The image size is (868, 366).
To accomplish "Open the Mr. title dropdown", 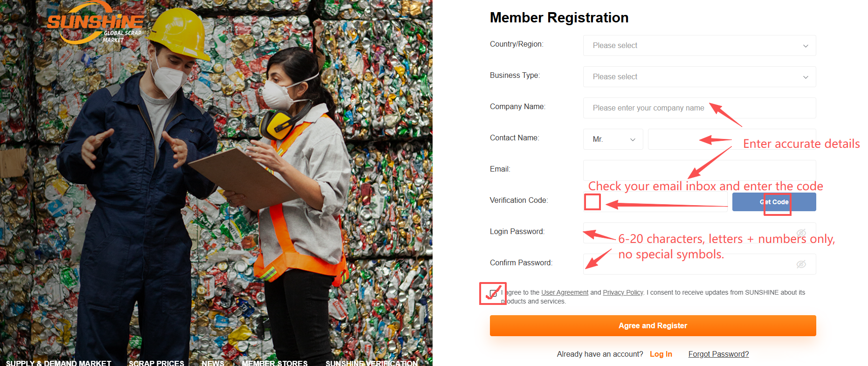I will click(613, 139).
